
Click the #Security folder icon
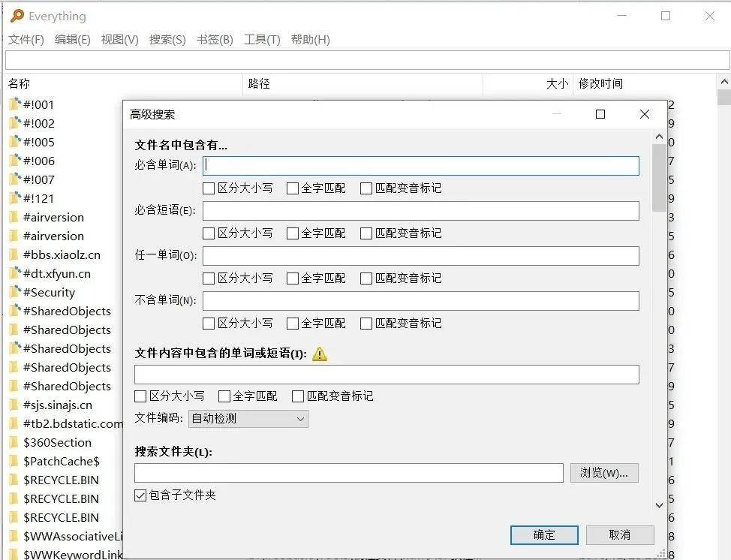15,292
